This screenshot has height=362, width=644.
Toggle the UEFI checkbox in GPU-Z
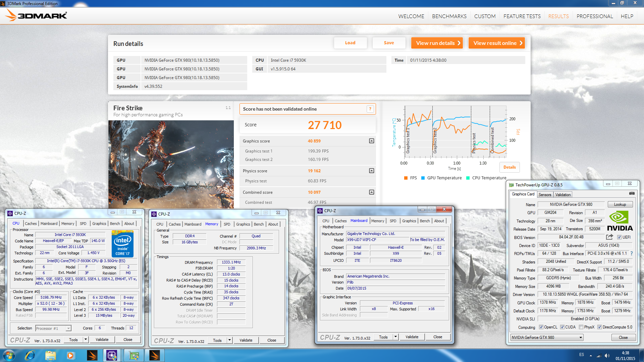[x=619, y=237]
